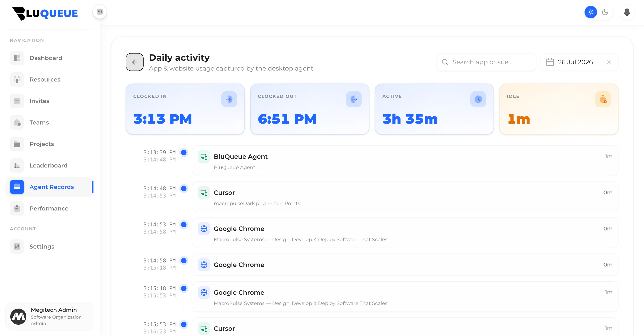Go to Resources in navigation
Viewport: 644px width, 335px height.
pos(49,80)
